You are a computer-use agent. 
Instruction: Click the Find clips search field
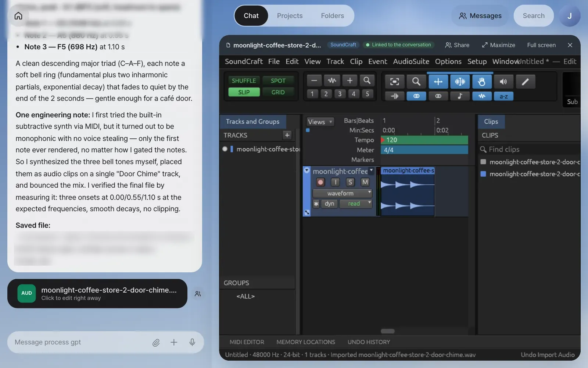tap(529, 149)
